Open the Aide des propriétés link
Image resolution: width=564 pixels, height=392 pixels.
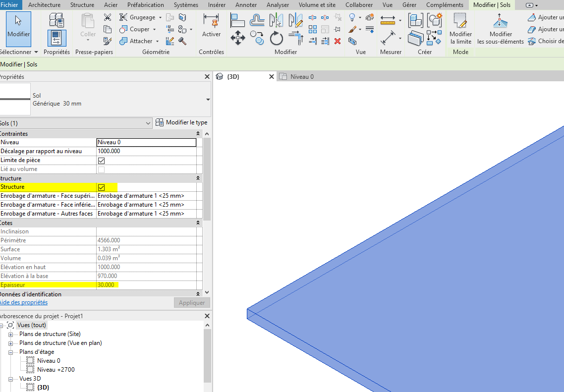[x=24, y=302]
